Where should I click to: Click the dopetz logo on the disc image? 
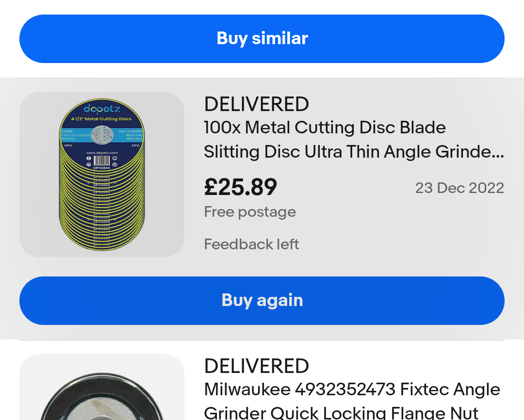102,108
